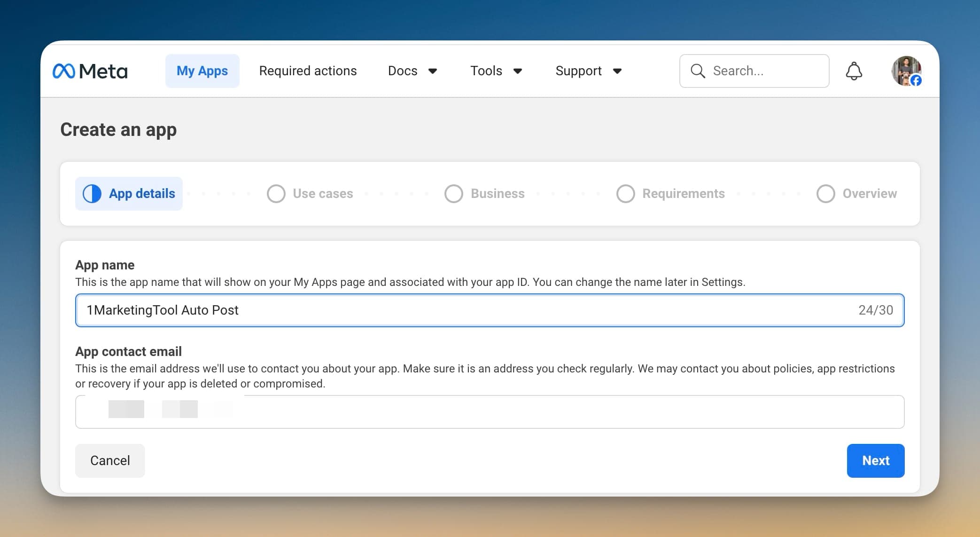Click the Cancel button

coord(110,461)
